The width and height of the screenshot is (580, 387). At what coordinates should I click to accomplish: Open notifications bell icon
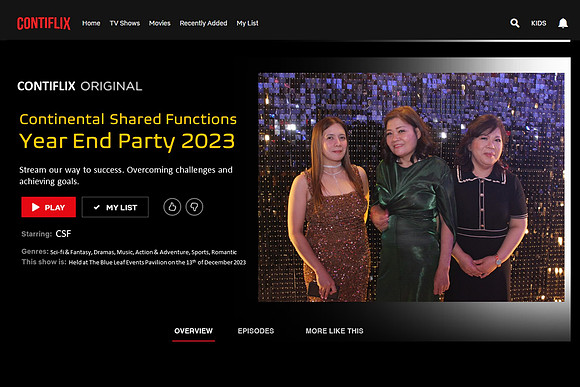[x=563, y=23]
